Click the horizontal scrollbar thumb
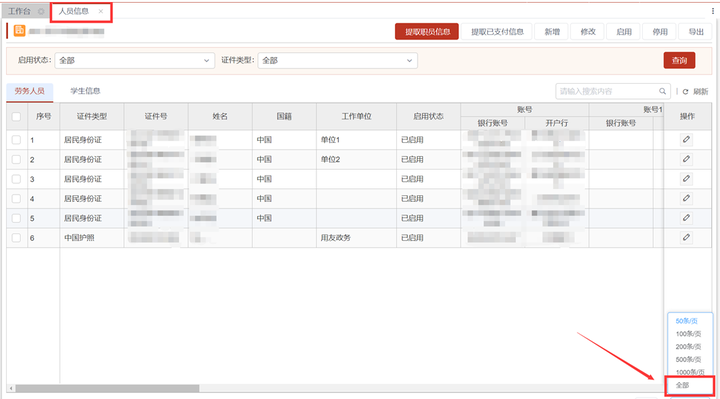720x399 pixels. click(107, 388)
